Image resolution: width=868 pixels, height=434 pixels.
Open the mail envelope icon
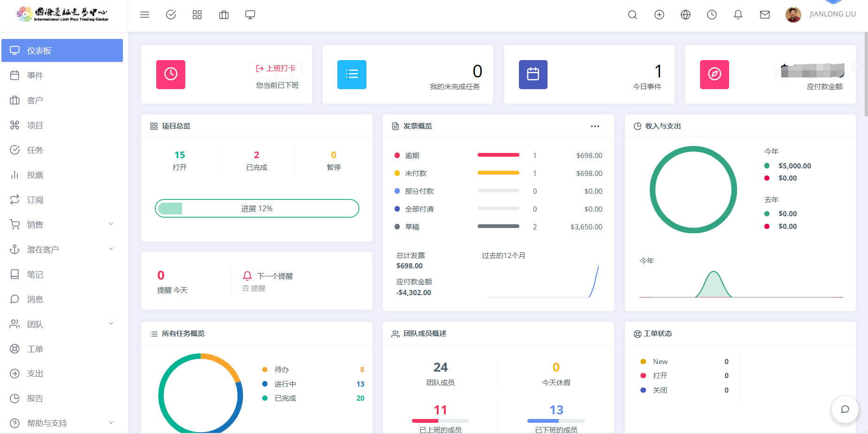pos(765,15)
